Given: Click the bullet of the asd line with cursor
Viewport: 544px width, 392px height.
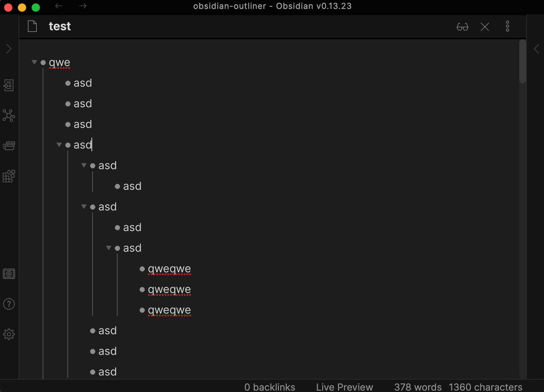Looking at the screenshot, I should (68, 145).
